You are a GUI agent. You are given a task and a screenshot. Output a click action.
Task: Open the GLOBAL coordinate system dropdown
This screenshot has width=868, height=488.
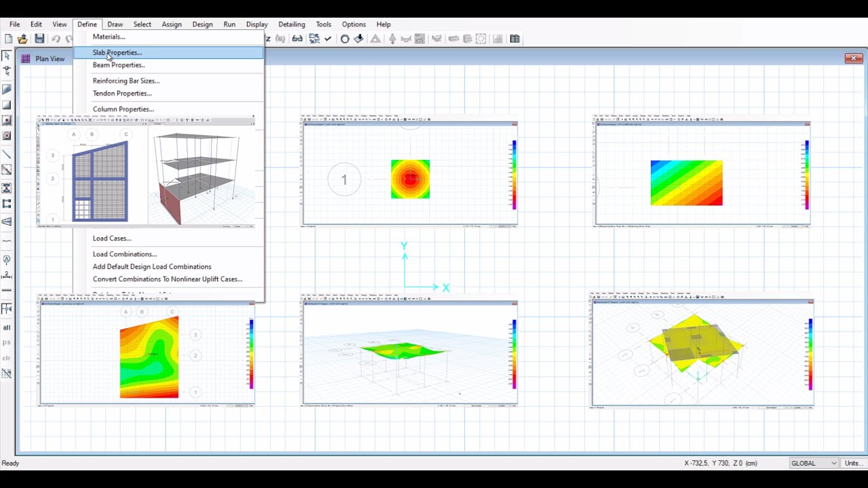pos(814,463)
